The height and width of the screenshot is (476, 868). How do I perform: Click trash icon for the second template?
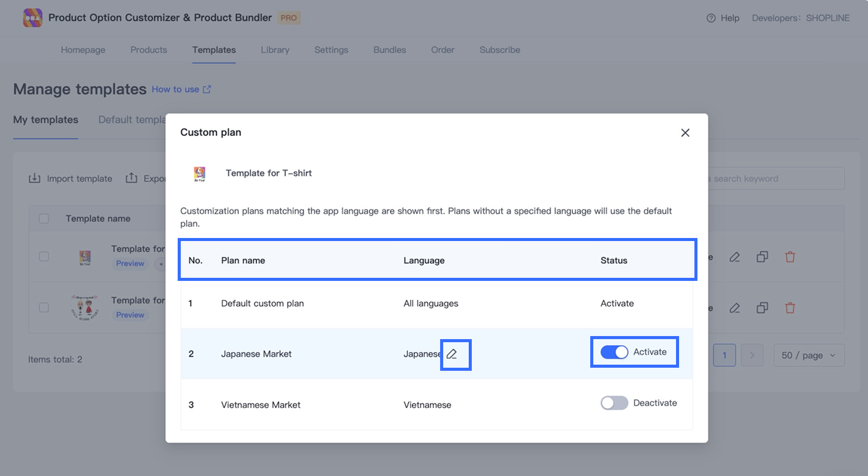point(790,308)
